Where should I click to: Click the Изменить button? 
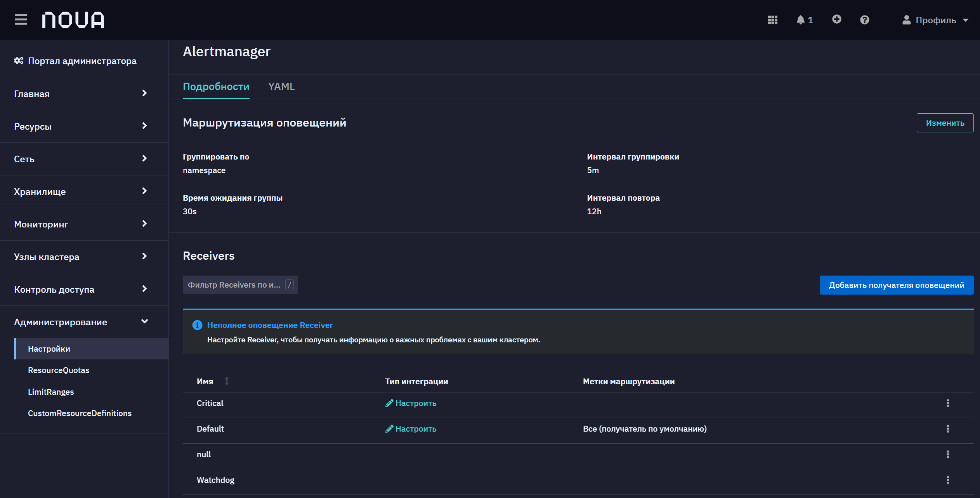[x=945, y=123]
